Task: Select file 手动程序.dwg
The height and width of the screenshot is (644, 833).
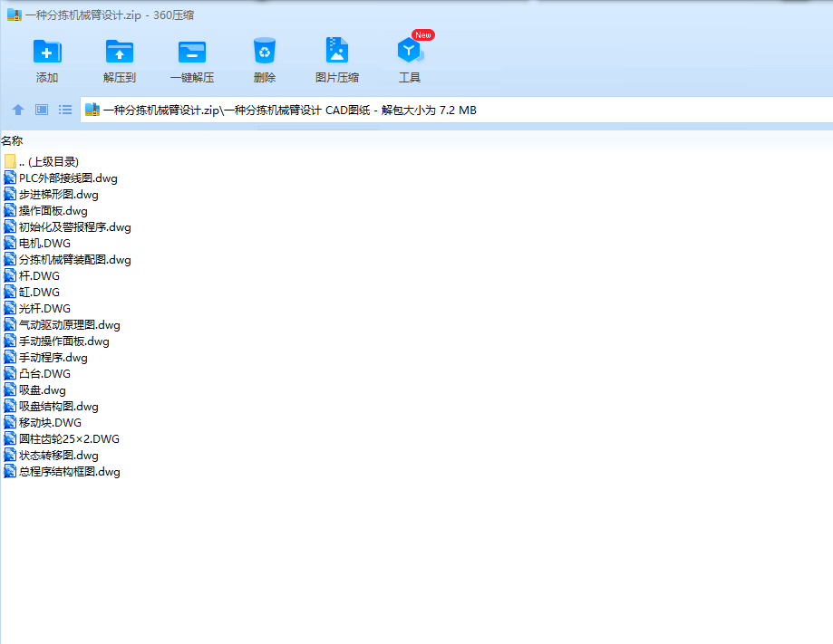Action: point(53,358)
